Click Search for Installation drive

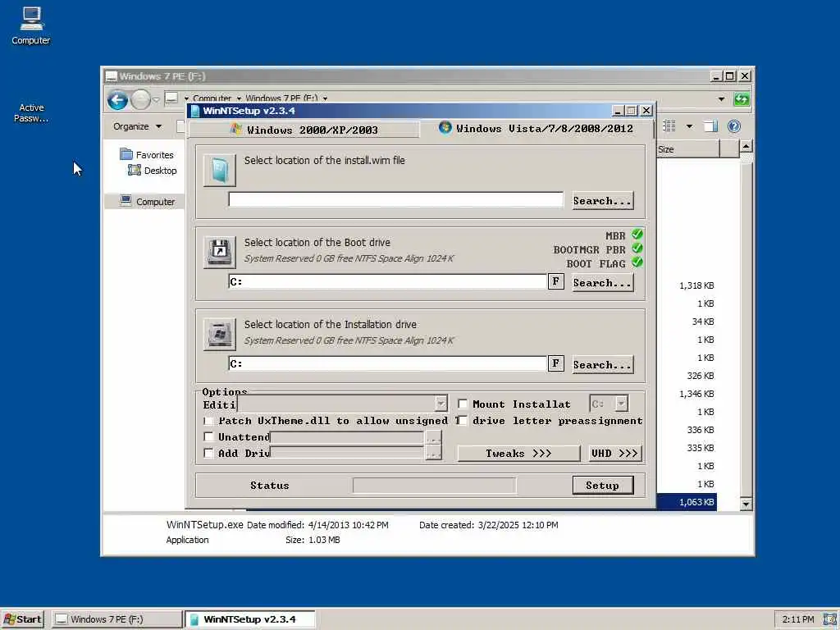[603, 364]
